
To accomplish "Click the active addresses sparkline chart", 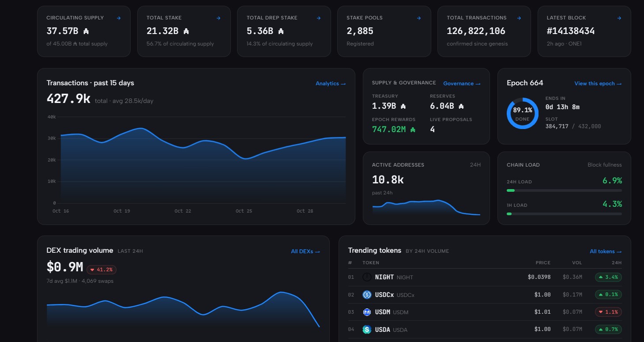I will pos(426,208).
